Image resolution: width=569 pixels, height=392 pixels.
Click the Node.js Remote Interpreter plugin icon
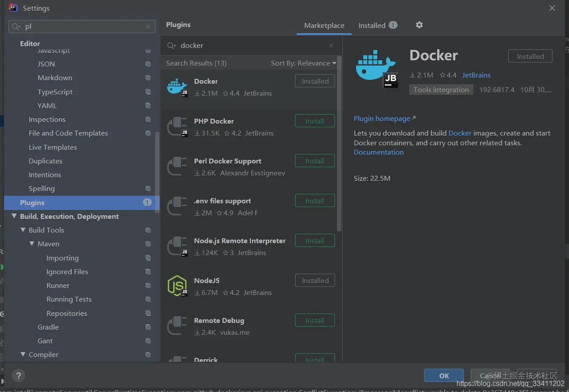pyautogui.click(x=177, y=246)
